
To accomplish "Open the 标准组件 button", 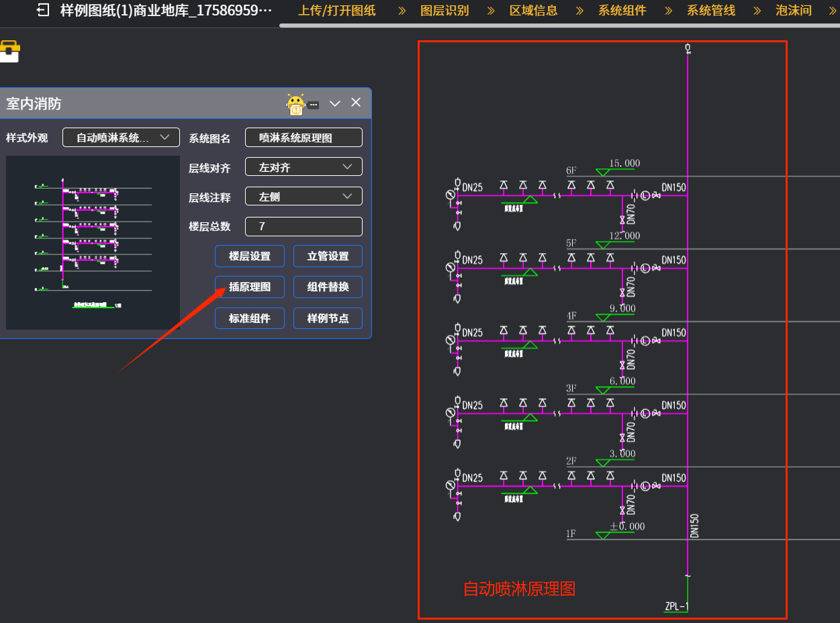I will pos(250,318).
